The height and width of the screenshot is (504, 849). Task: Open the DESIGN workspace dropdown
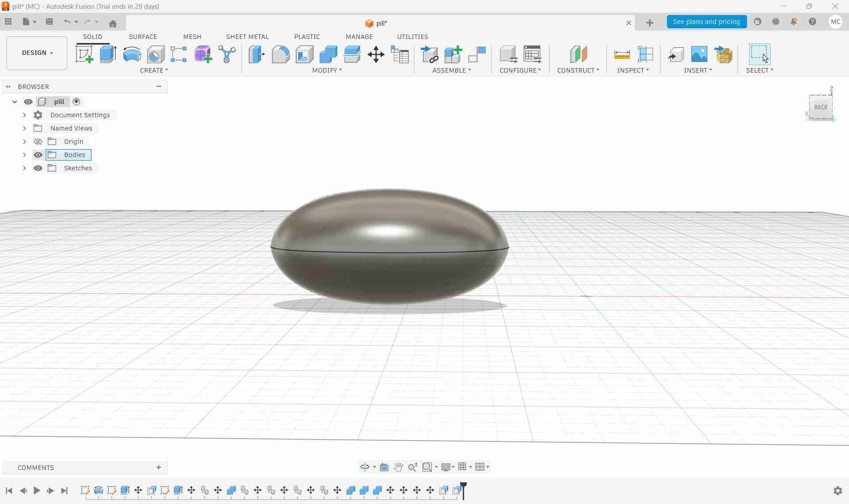[36, 53]
